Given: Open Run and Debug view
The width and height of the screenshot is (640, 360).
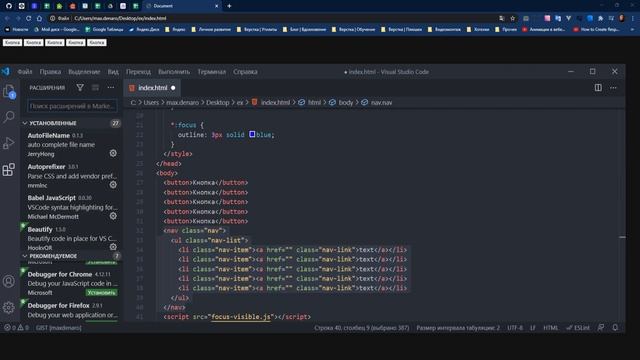Looking at the screenshot, I should (9, 143).
